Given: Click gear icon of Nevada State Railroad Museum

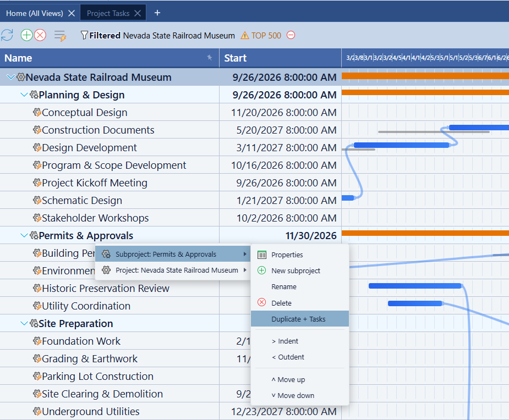Looking at the screenshot, I should (21, 77).
